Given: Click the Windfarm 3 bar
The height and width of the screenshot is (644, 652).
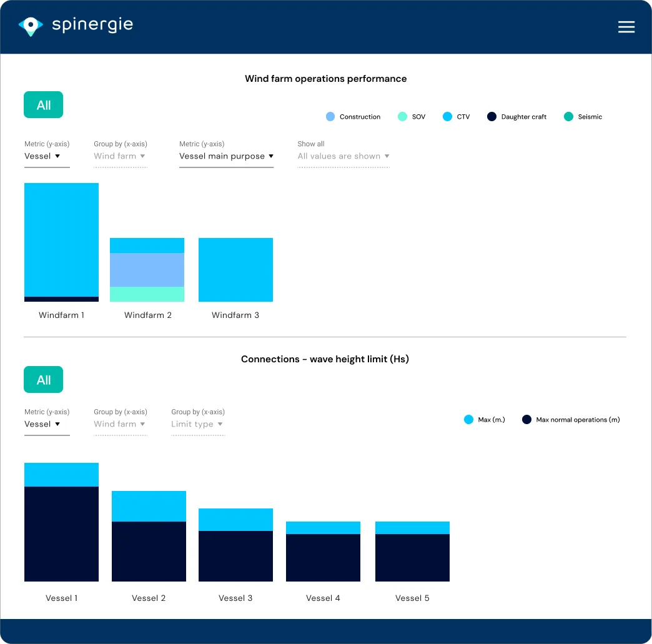Looking at the screenshot, I should (x=236, y=270).
